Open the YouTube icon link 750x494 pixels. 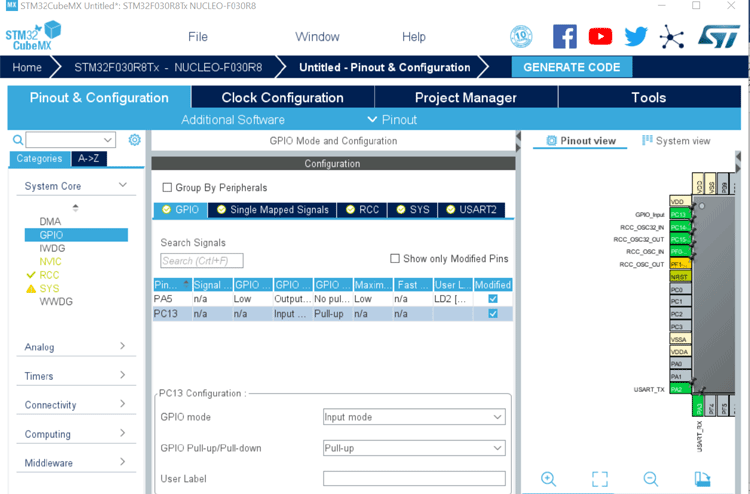[600, 37]
